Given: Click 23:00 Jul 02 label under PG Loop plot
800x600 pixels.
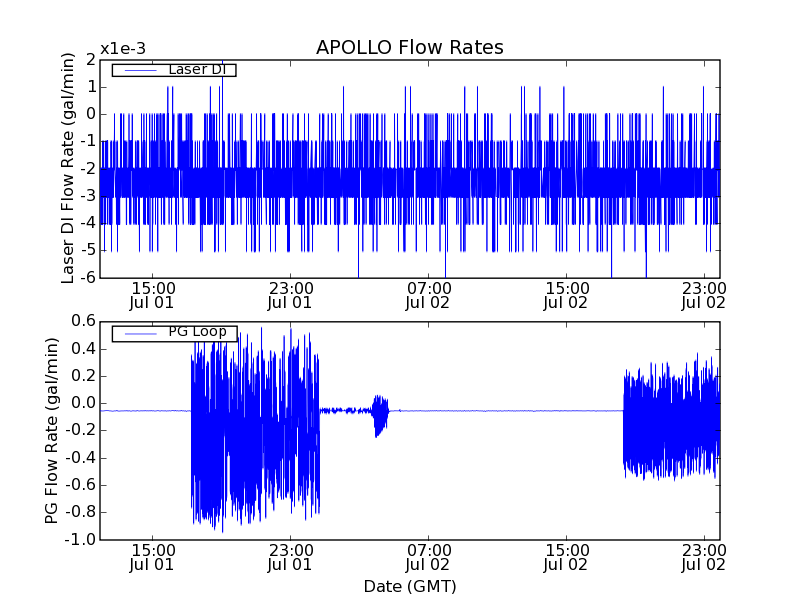Looking at the screenshot, I should [x=704, y=558].
